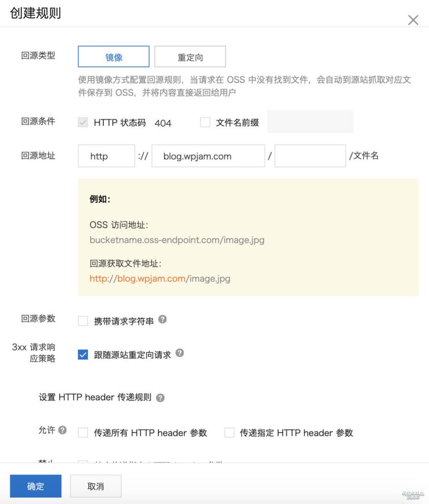Click the blog.wpjam.com domain input field
Screen dimensions: 429x504
pos(208,156)
